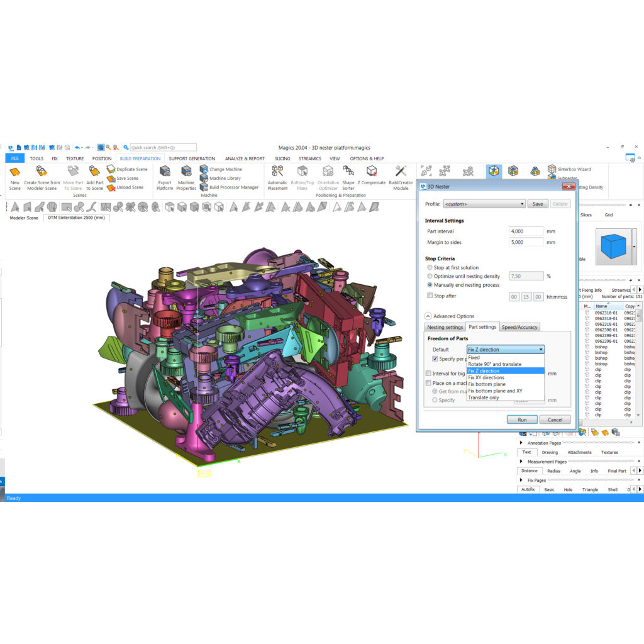Image resolution: width=644 pixels, height=644 pixels.
Task: Launch Automatic Placement
Action: (277, 178)
